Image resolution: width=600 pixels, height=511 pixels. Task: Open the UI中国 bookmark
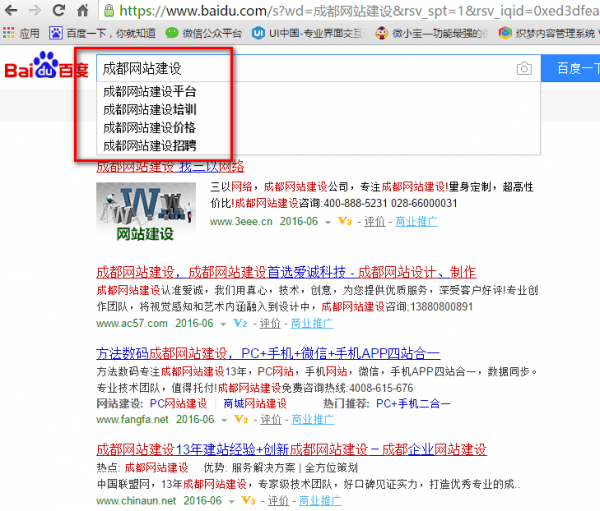tap(308, 33)
